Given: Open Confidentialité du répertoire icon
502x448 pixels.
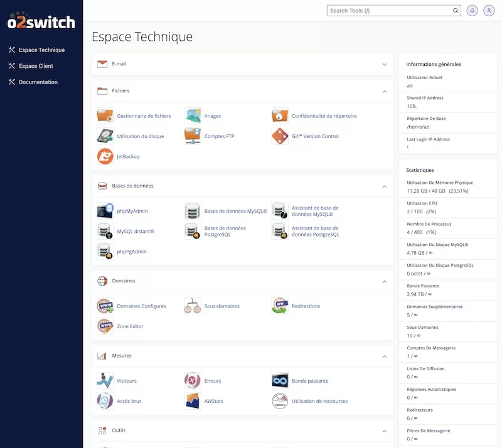Looking at the screenshot, I should click(280, 116).
